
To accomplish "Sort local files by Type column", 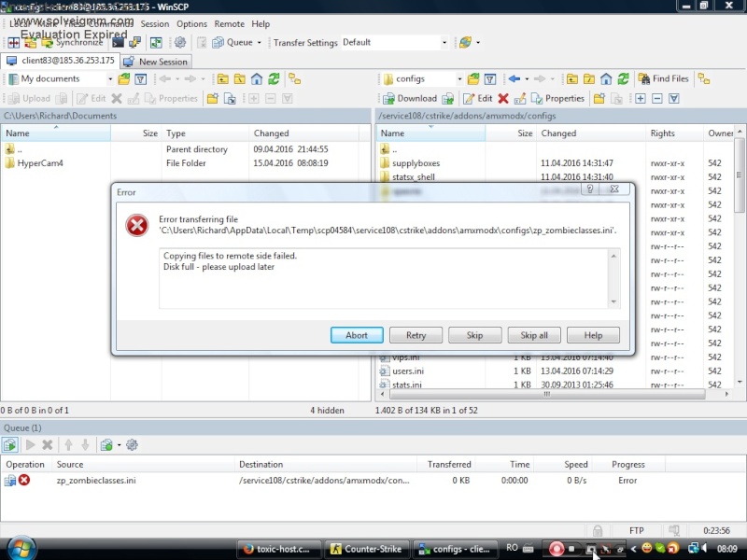I will tap(205, 133).
